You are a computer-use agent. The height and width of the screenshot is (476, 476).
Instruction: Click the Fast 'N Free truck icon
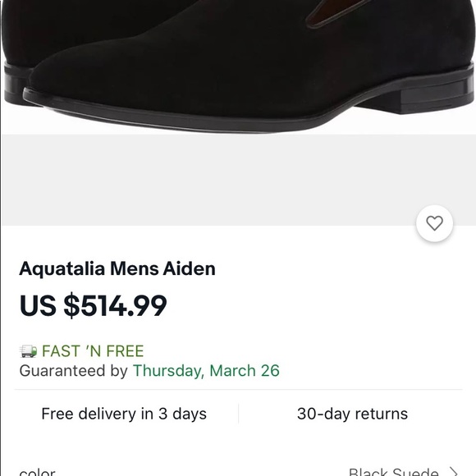(29, 351)
